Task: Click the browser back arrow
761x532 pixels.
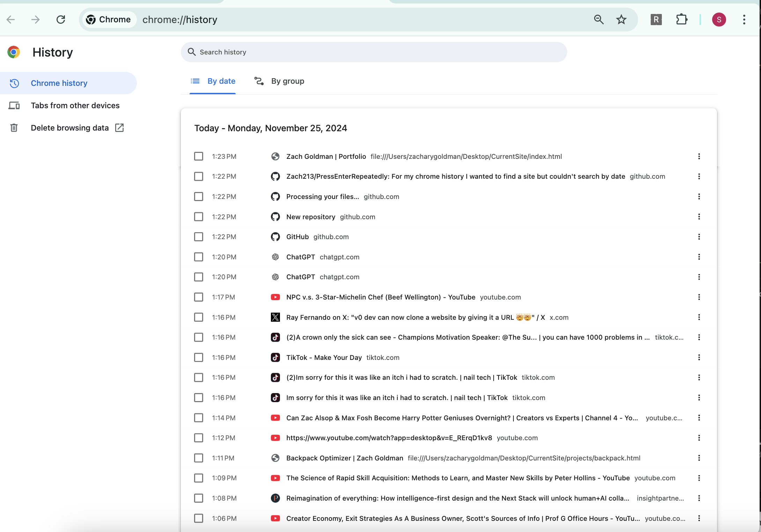Action: coord(11,20)
